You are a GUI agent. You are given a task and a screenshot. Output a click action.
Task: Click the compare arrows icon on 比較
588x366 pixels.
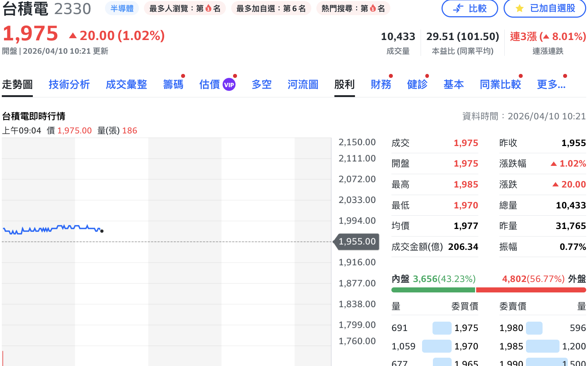pyautogui.click(x=458, y=8)
